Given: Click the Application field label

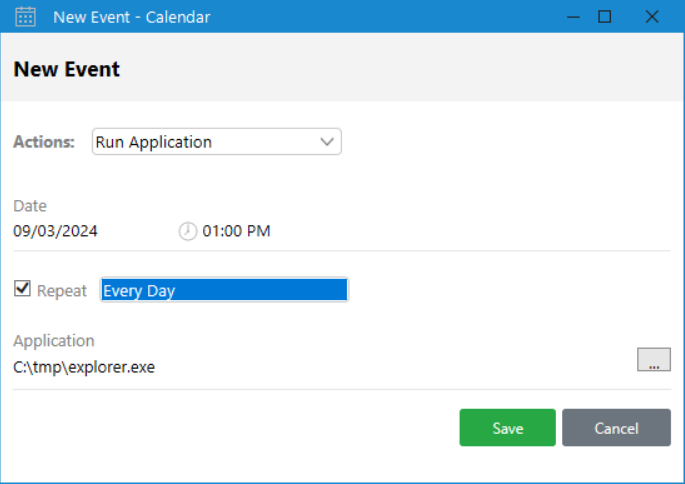Looking at the screenshot, I should point(54,341).
